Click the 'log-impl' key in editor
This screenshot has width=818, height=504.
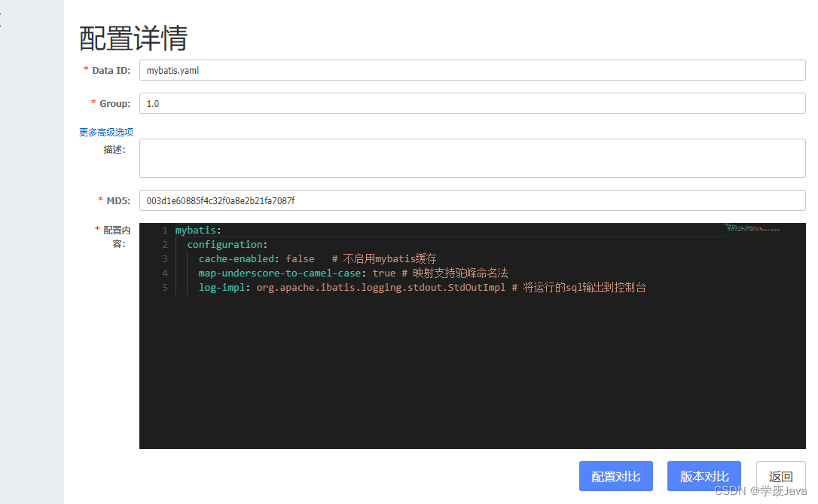coord(221,288)
